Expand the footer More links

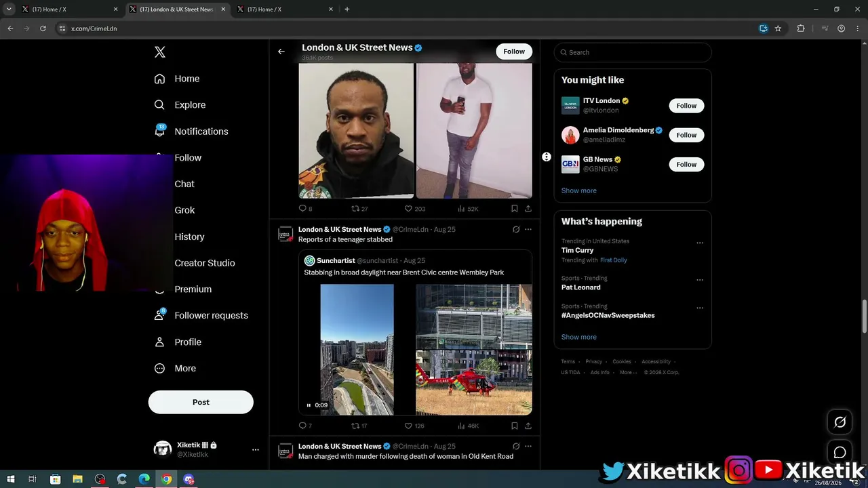(x=629, y=372)
